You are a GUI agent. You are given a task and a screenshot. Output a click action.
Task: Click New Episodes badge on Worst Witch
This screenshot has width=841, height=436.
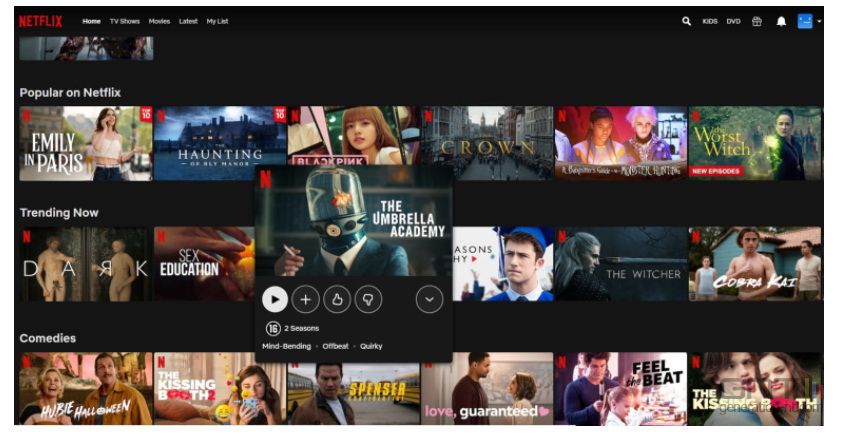(x=716, y=171)
